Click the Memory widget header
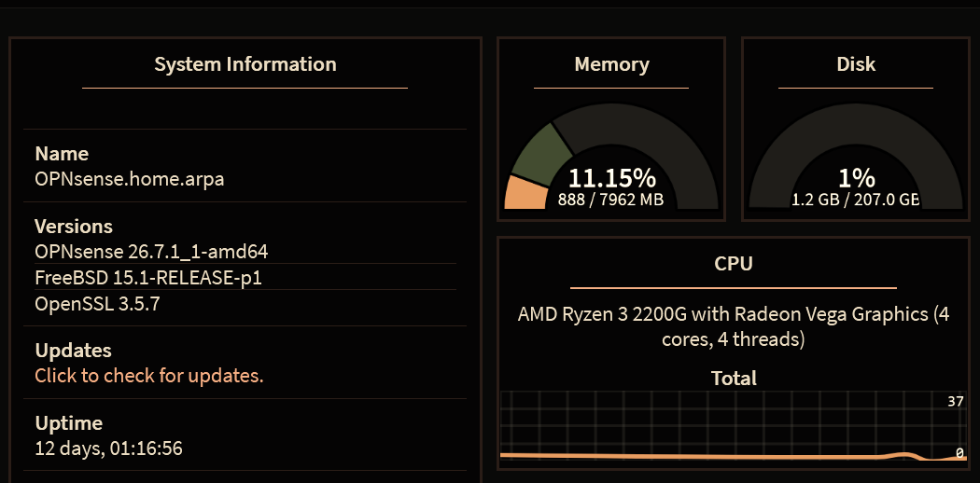The image size is (980, 483). 611,64
